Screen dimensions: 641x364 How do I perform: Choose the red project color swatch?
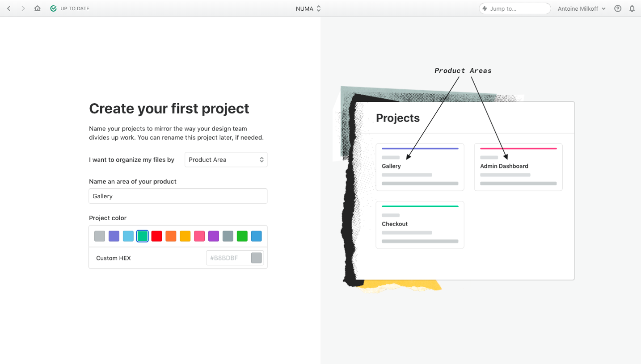point(156,236)
